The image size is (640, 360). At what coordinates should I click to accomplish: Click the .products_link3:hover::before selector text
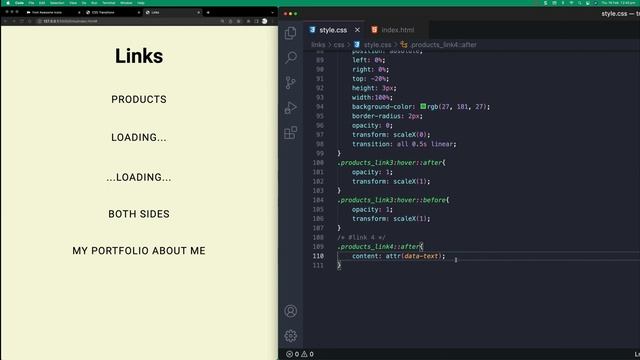[393, 200]
